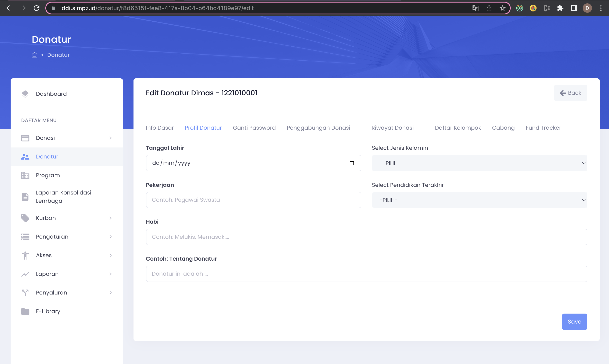This screenshot has height=364, width=609.
Task: Switch to the Info Dasar tab
Action: click(160, 128)
